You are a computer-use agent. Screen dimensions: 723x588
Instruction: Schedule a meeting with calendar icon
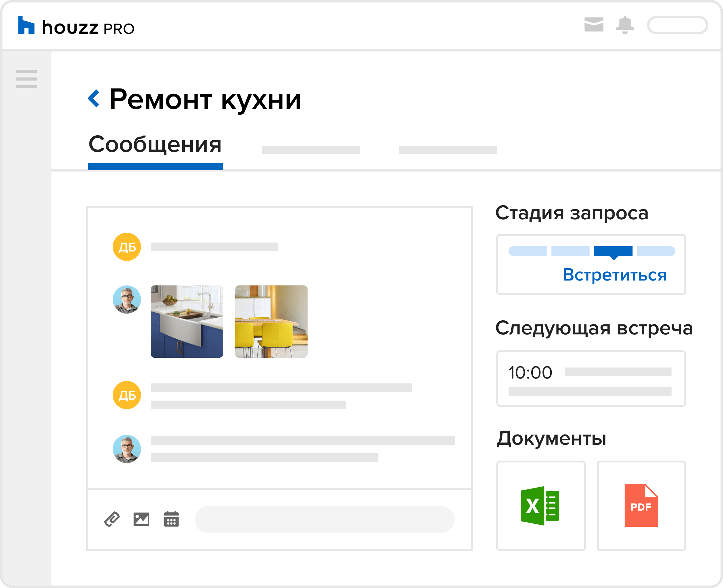(x=171, y=518)
